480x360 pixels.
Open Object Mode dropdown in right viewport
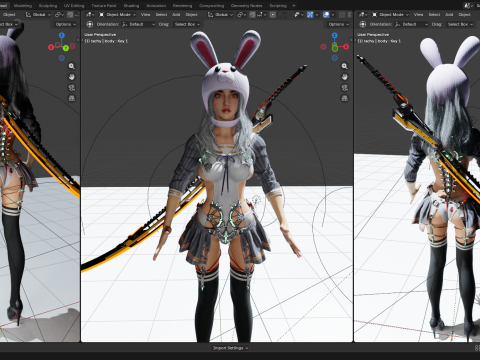pyautogui.click(x=390, y=15)
